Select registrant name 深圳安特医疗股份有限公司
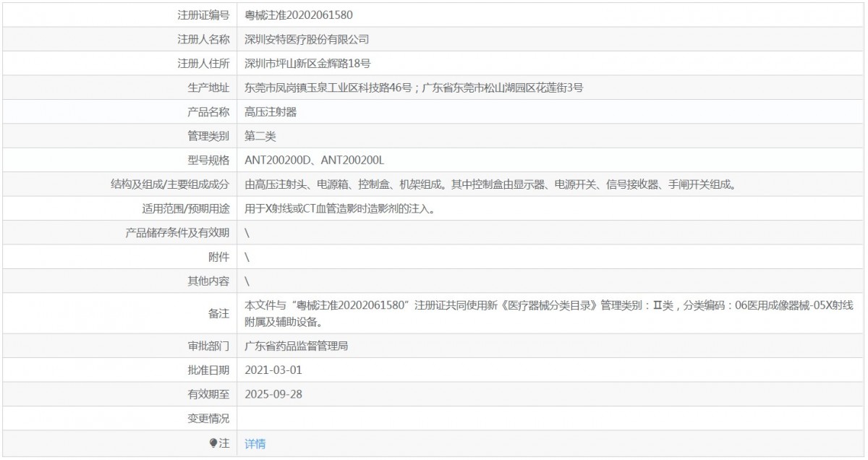868x460 pixels. (x=307, y=39)
